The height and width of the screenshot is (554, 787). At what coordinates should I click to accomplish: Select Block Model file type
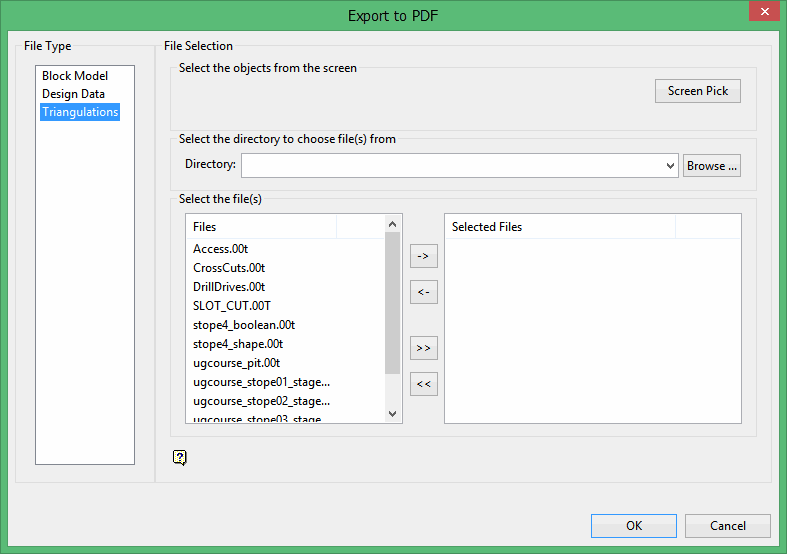75,76
